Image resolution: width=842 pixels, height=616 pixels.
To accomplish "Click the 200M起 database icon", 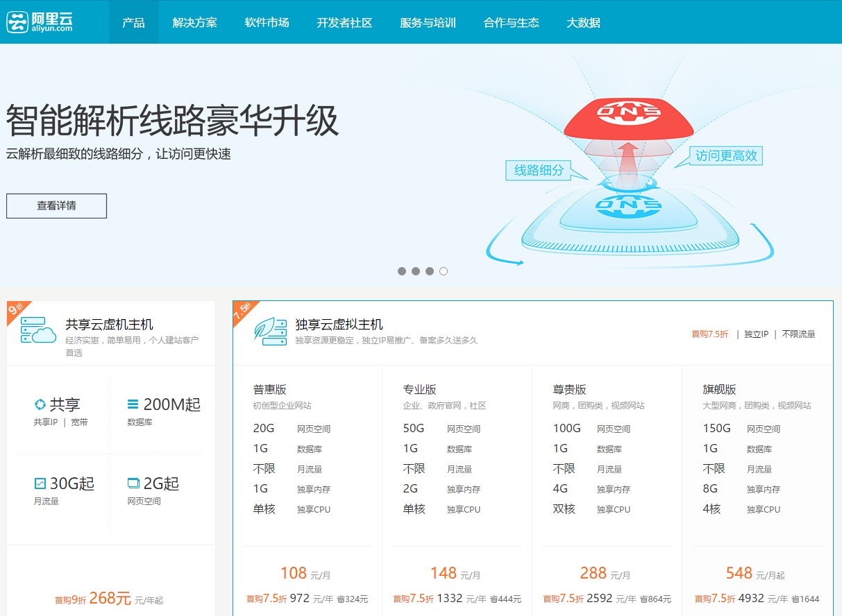I will pos(133,404).
